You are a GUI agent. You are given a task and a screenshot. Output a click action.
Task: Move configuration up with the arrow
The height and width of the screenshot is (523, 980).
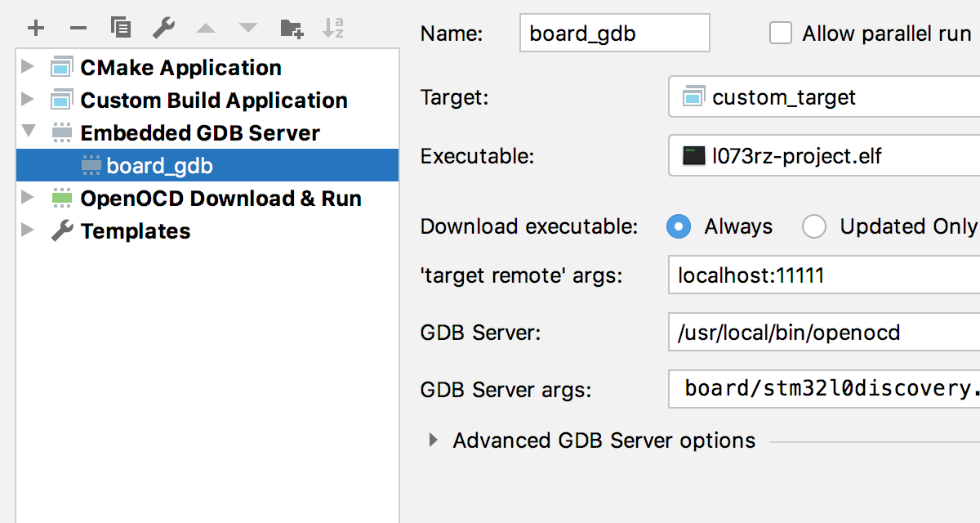pyautogui.click(x=206, y=29)
